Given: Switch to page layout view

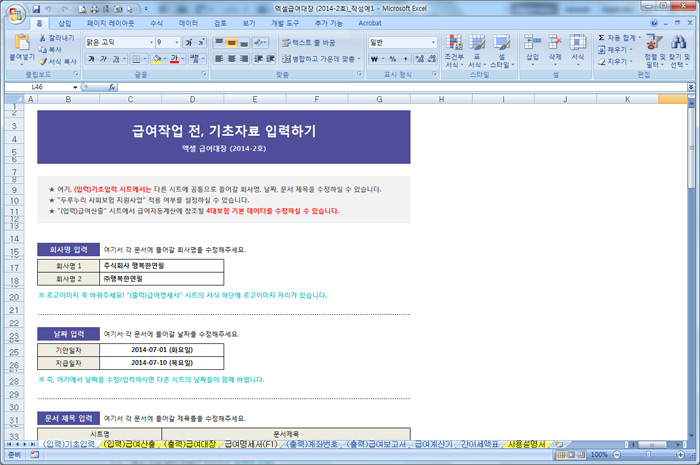Looking at the screenshot, I should (x=571, y=455).
